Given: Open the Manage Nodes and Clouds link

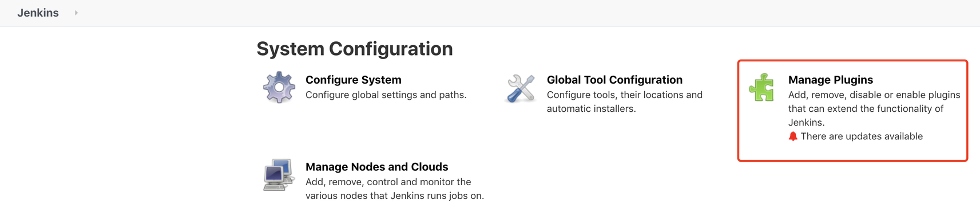Looking at the screenshot, I should (376, 167).
